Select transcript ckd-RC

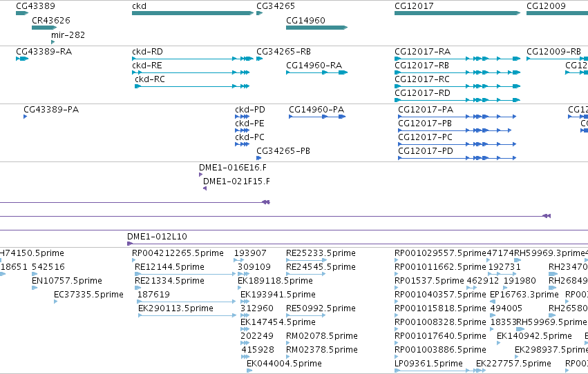click(192, 86)
